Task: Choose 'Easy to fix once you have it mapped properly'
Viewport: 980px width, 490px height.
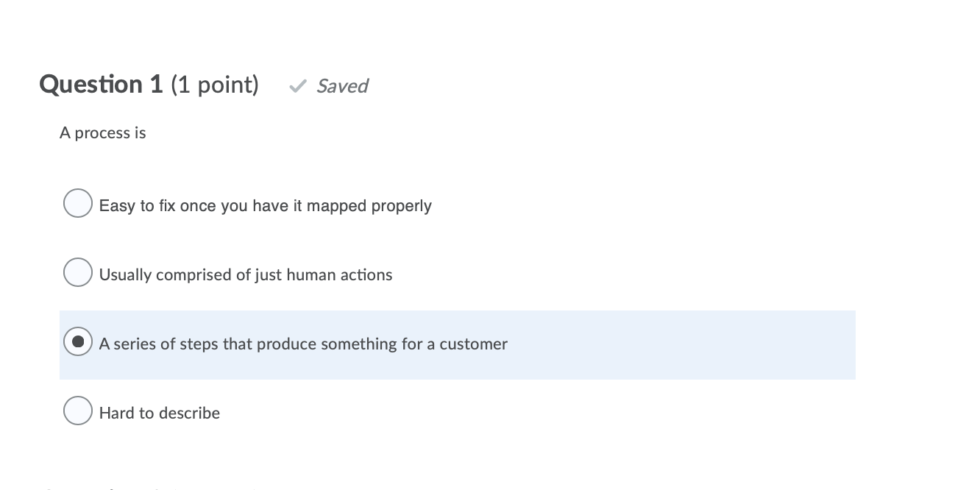Action: (x=77, y=203)
